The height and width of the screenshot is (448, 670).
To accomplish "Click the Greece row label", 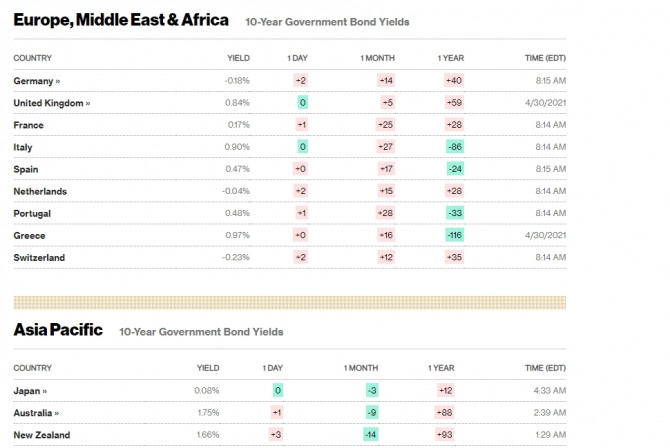I will click(29, 235).
